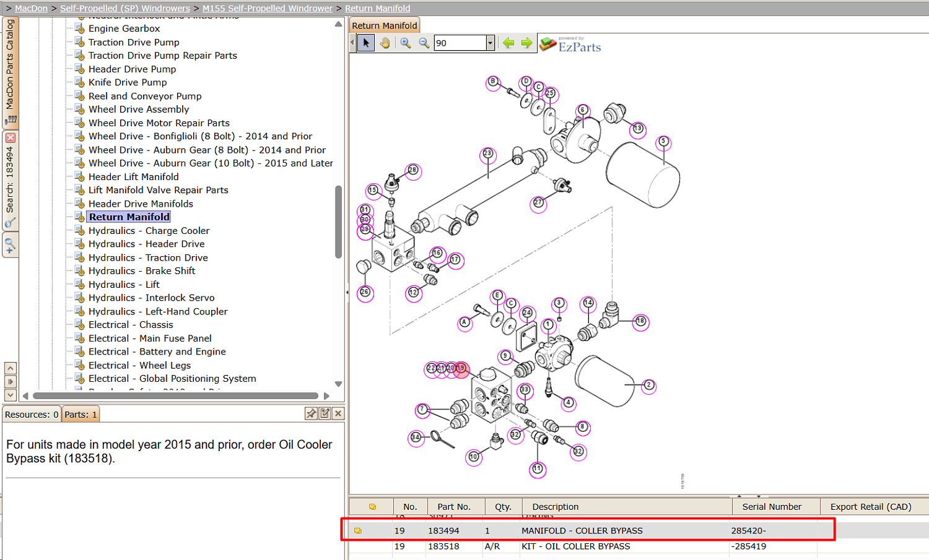The width and height of the screenshot is (929, 560).
Task: Click the zoom value field showing 90
Action: [460, 43]
